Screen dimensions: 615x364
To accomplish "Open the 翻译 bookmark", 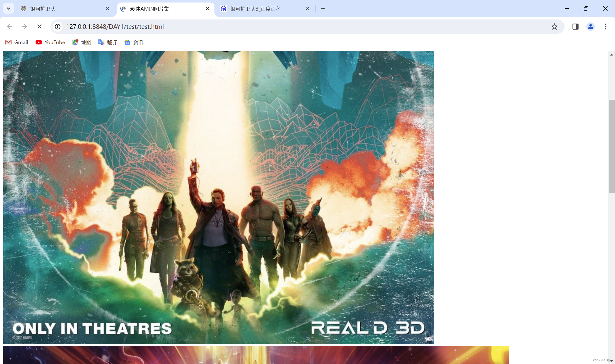I will [108, 43].
